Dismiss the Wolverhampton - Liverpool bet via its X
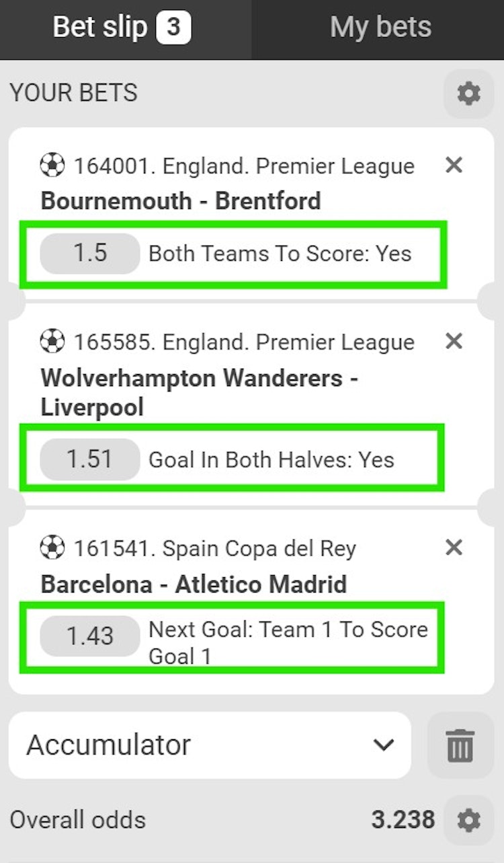 pos(454,341)
